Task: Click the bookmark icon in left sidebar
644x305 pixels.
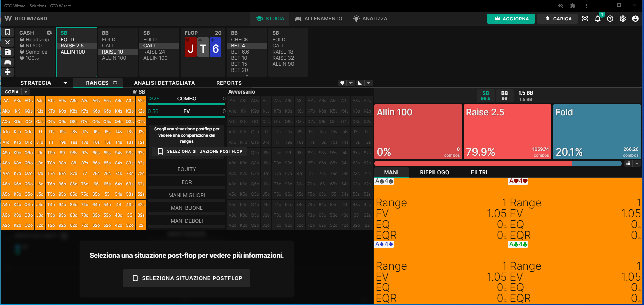Action: (x=7, y=32)
